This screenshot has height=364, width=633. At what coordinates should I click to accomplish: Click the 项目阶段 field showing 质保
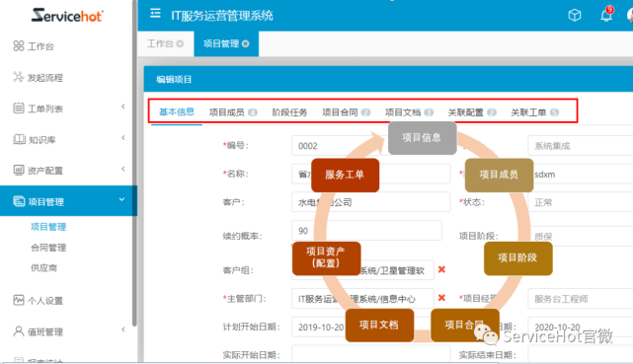[x=580, y=236]
